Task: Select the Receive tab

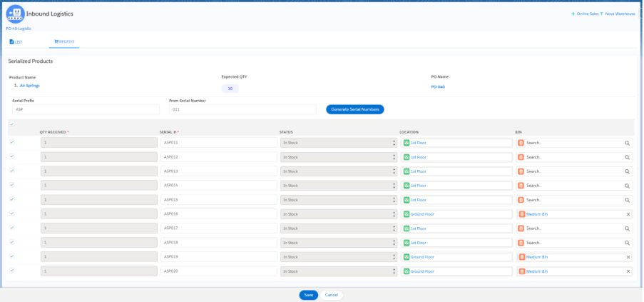Action: click(x=64, y=42)
